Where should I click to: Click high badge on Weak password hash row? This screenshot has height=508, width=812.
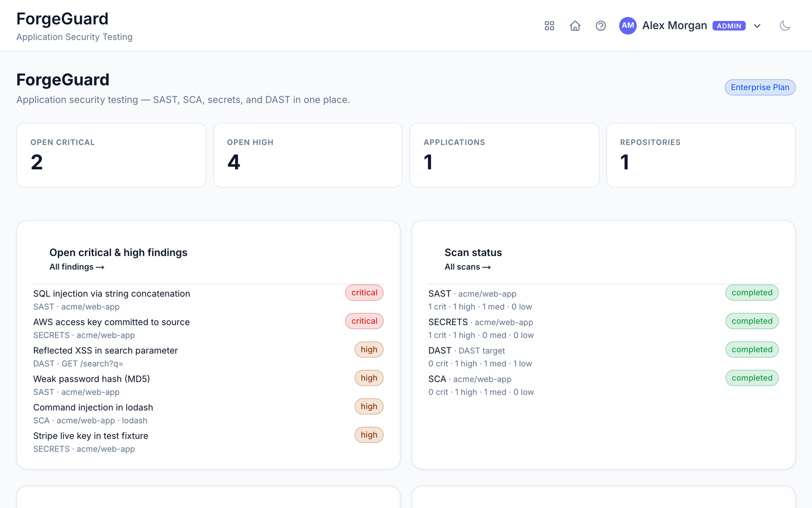tap(369, 378)
